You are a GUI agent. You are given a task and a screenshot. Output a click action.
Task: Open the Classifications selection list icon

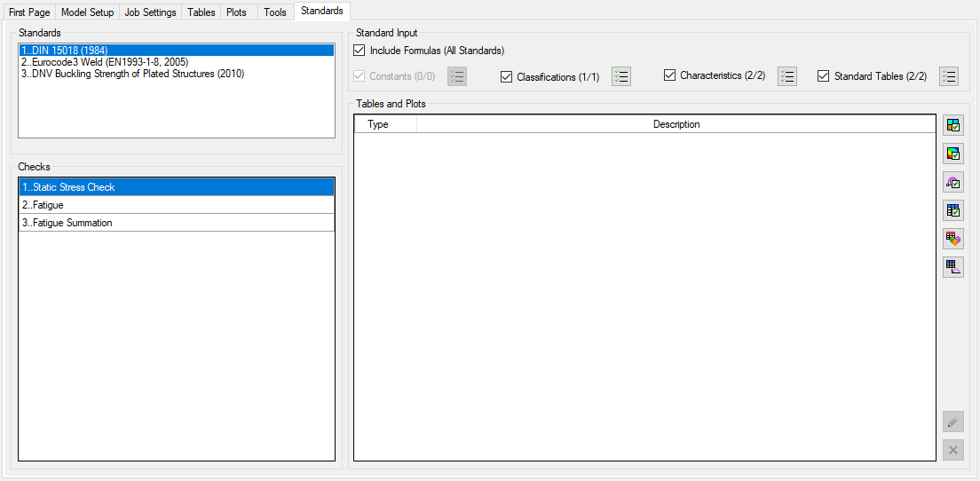[x=621, y=76]
